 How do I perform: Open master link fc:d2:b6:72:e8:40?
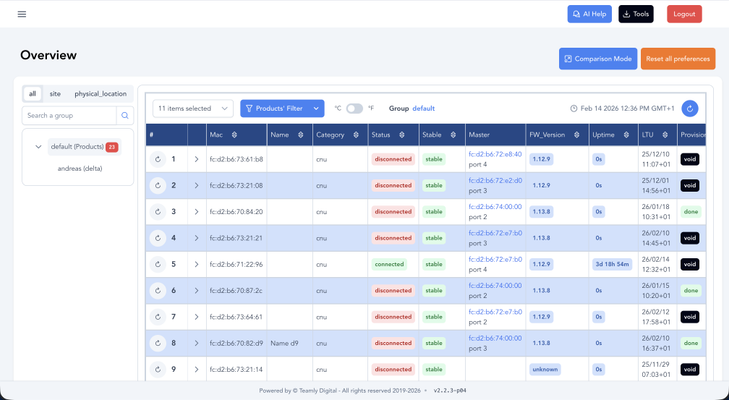pyautogui.click(x=495, y=154)
